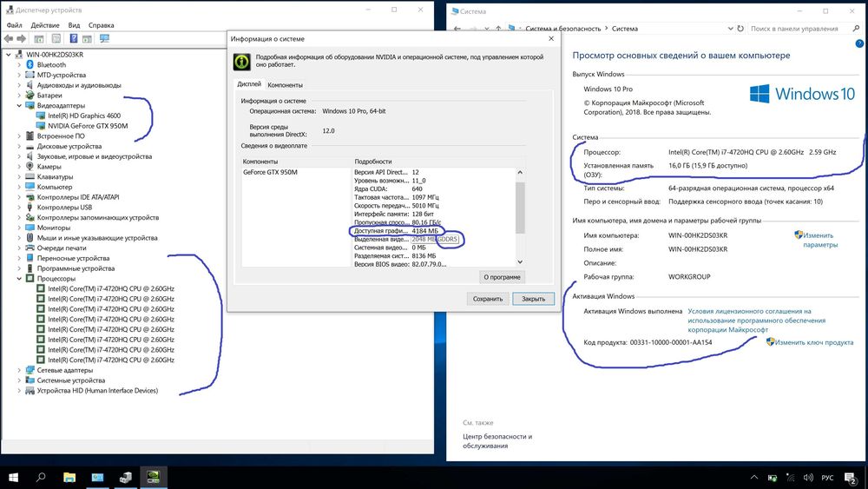
Task: Expand Звуковые, игровые и видеоустройства category
Action: (x=19, y=156)
